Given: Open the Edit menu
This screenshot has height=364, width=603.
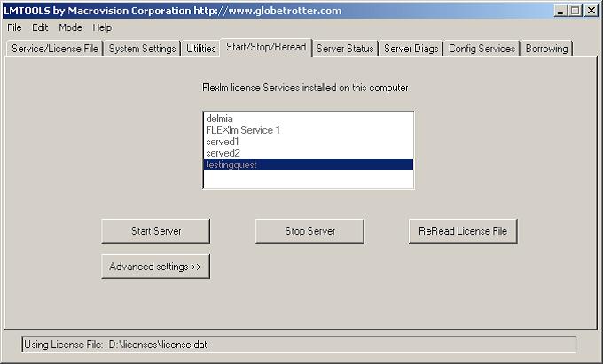Looking at the screenshot, I should (40, 27).
